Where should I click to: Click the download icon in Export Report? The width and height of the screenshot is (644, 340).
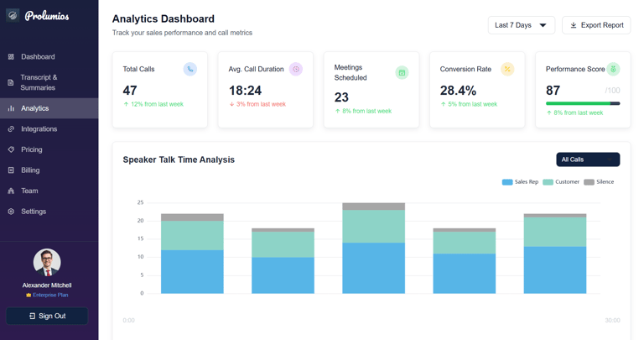(x=574, y=25)
